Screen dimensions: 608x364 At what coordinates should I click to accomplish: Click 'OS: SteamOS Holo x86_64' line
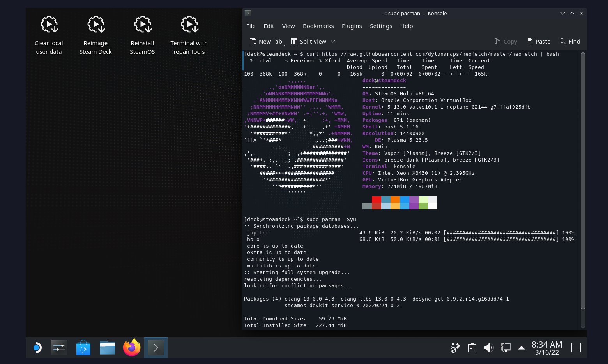click(398, 94)
